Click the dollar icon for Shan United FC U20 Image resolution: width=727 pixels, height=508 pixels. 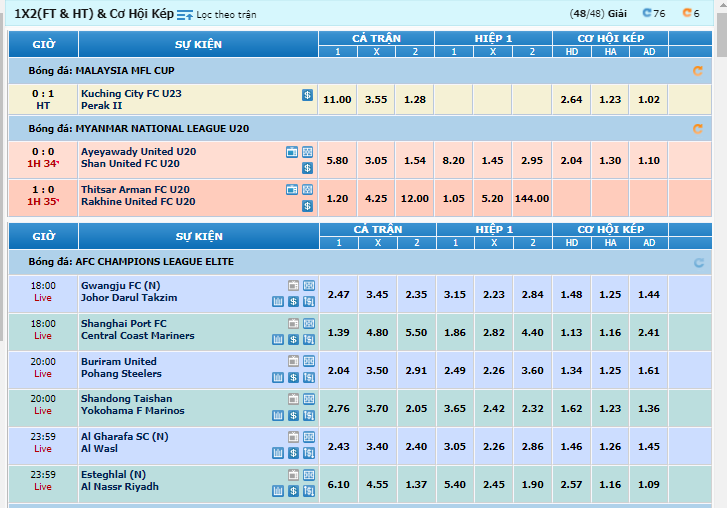pos(307,168)
